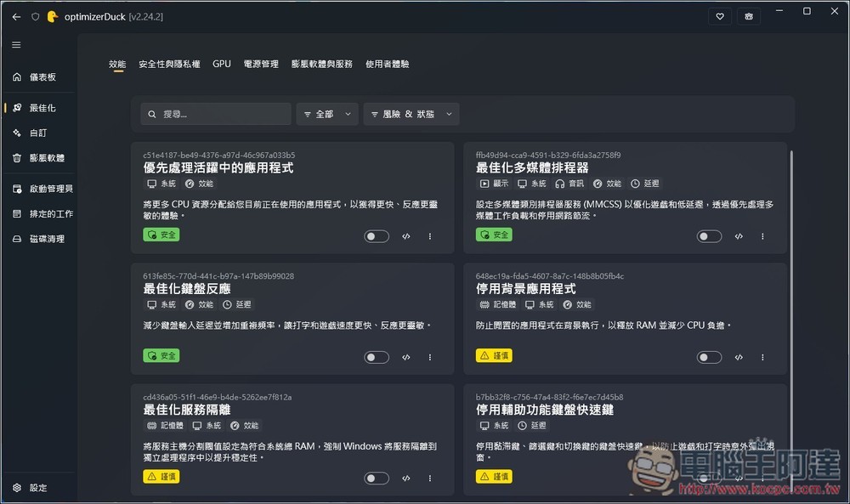Open more options for 優先處理活躍中的應用程式
Screen dimensions: 850x504
click(430, 236)
